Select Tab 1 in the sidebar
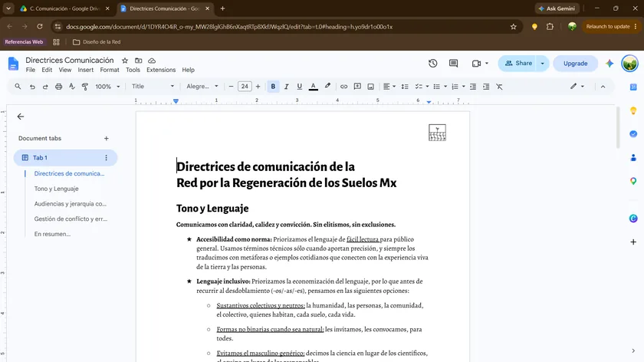 click(66, 158)
